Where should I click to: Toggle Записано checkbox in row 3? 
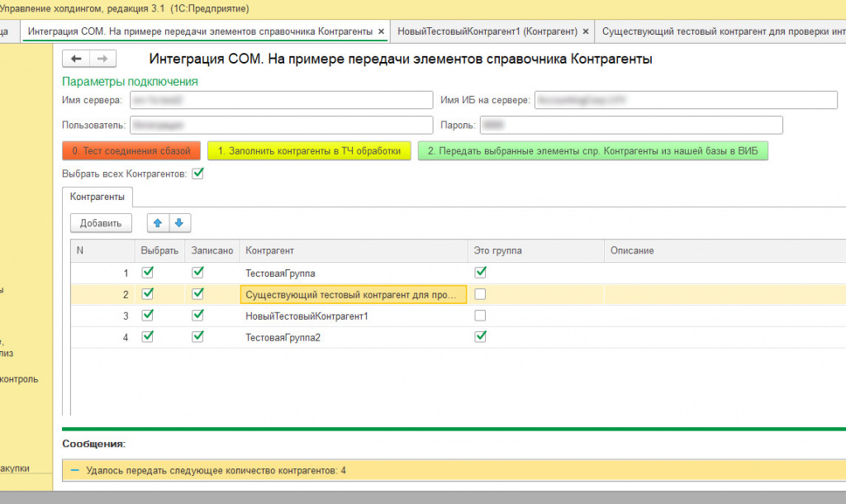tap(198, 315)
